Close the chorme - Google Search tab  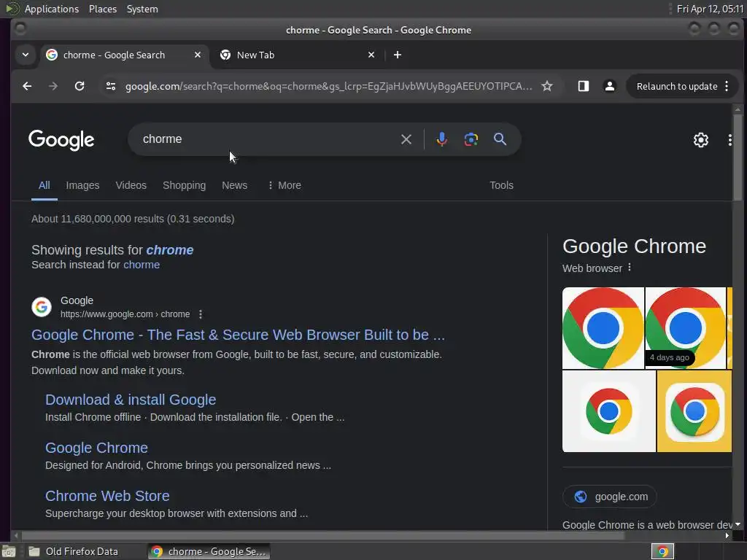[x=197, y=55]
